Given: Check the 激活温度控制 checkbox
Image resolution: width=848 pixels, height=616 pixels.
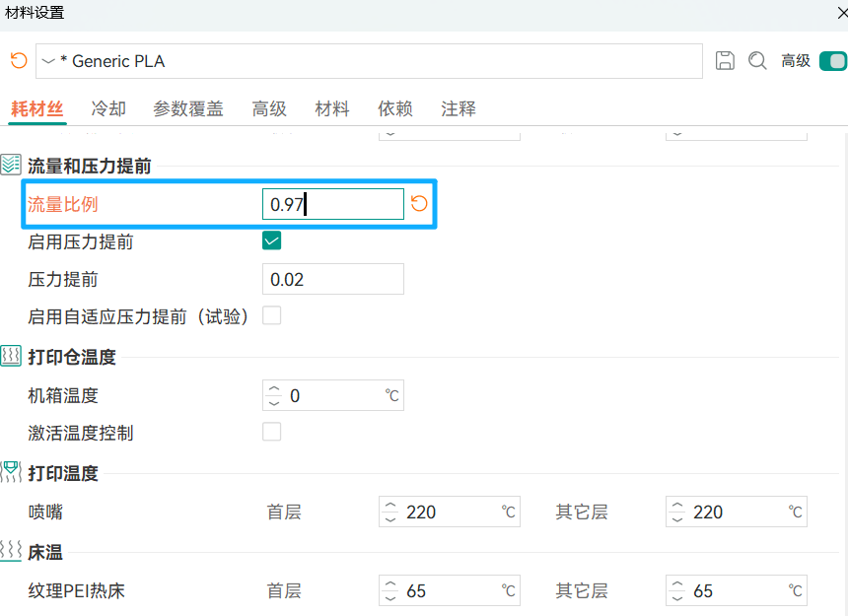Looking at the screenshot, I should (271, 433).
